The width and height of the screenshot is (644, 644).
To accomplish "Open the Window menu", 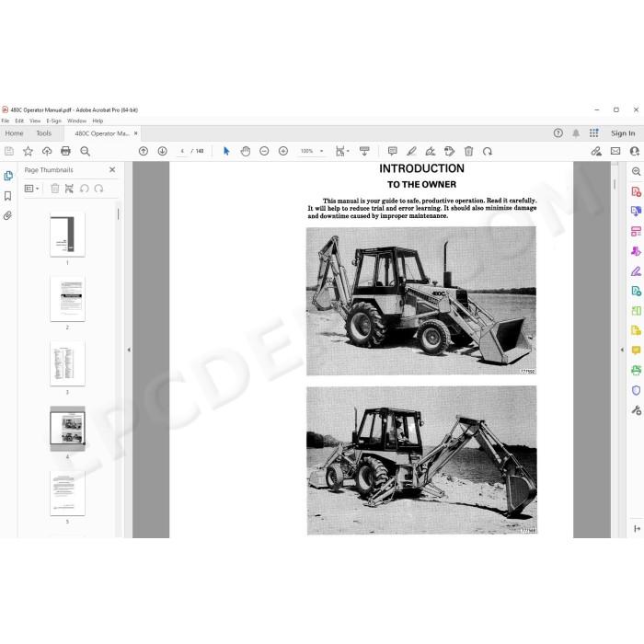I will pyautogui.click(x=76, y=121).
